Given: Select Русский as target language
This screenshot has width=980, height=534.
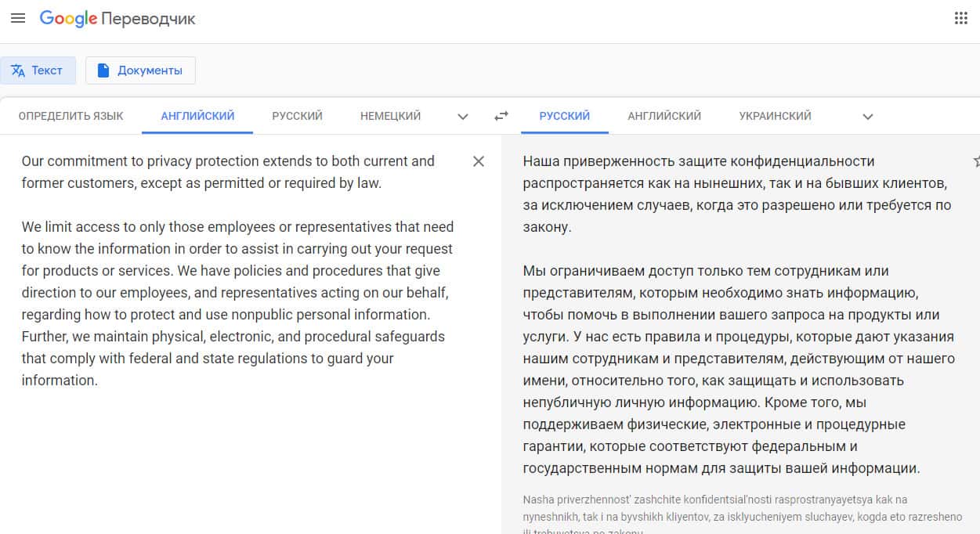Looking at the screenshot, I should (564, 116).
